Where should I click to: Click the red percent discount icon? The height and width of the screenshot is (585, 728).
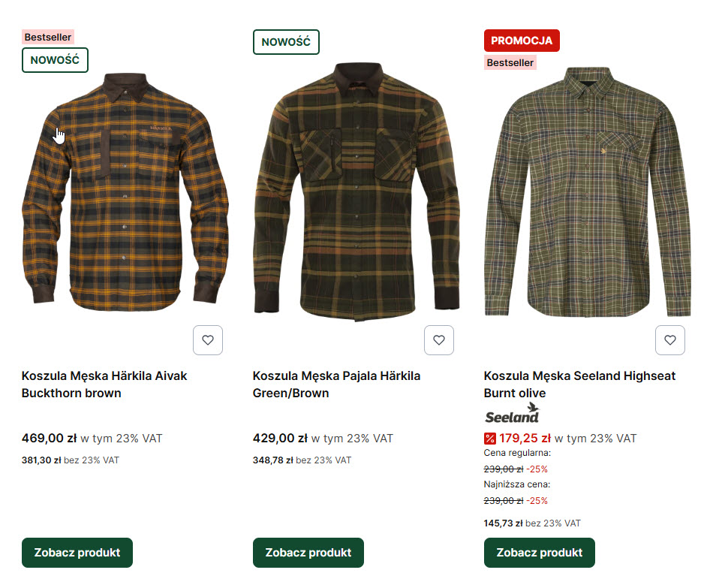490,438
